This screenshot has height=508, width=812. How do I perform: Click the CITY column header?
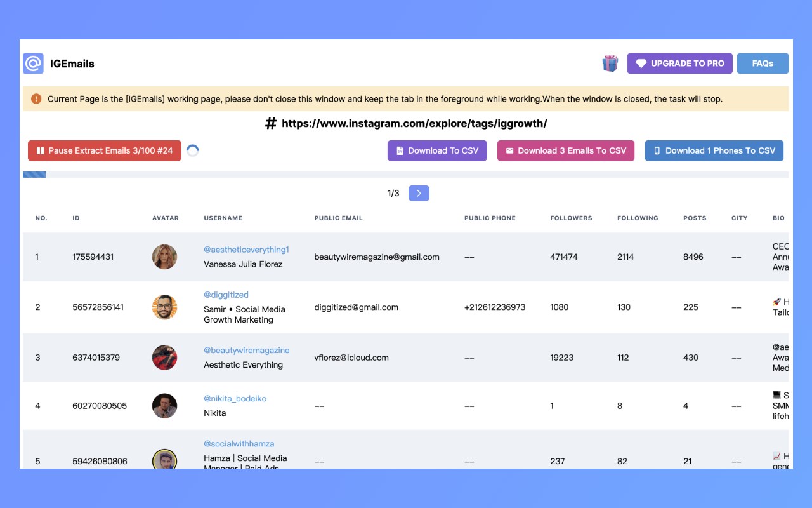tap(740, 218)
